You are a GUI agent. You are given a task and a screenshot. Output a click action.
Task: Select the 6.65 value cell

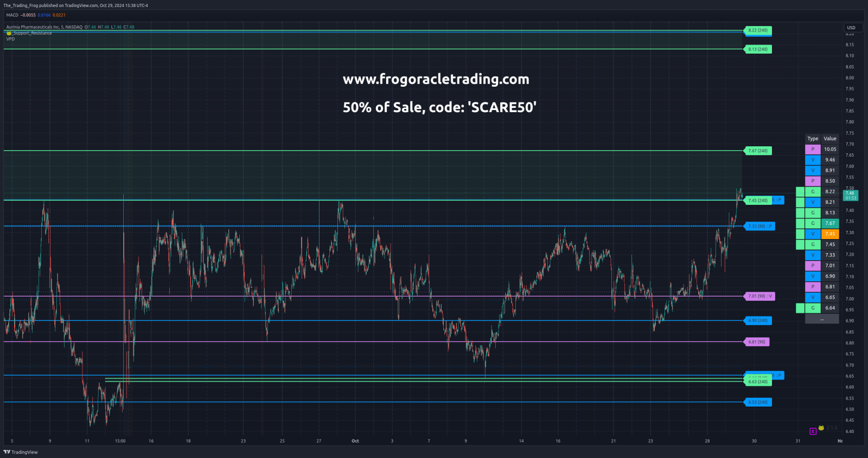pyautogui.click(x=830, y=297)
